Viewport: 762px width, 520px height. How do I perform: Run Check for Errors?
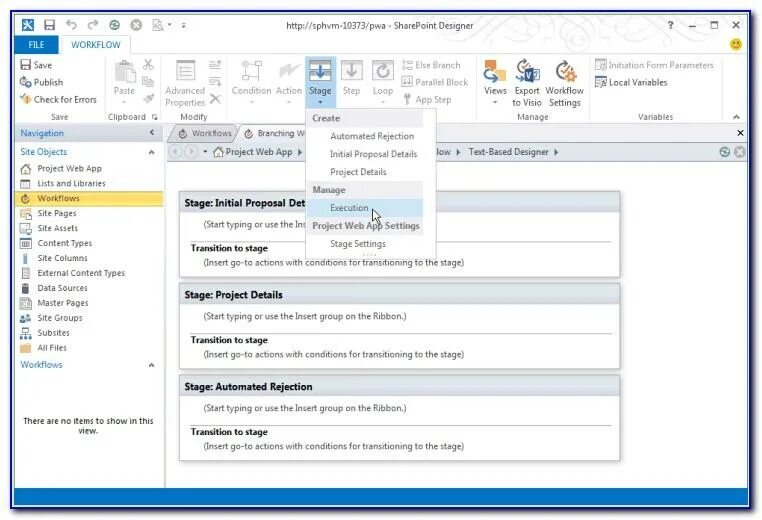click(58, 99)
